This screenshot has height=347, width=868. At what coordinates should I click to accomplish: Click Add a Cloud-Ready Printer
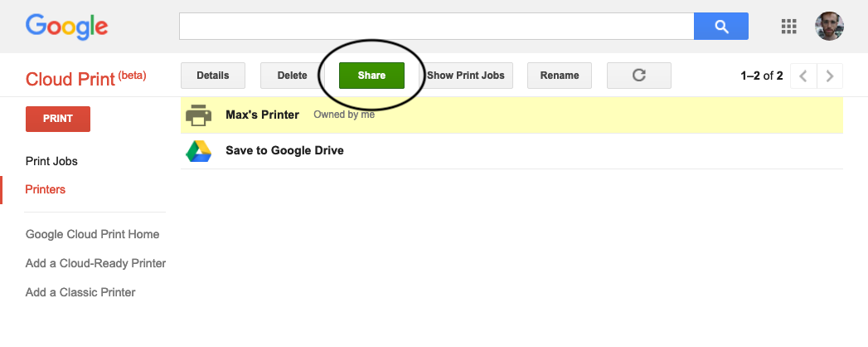pos(96,263)
